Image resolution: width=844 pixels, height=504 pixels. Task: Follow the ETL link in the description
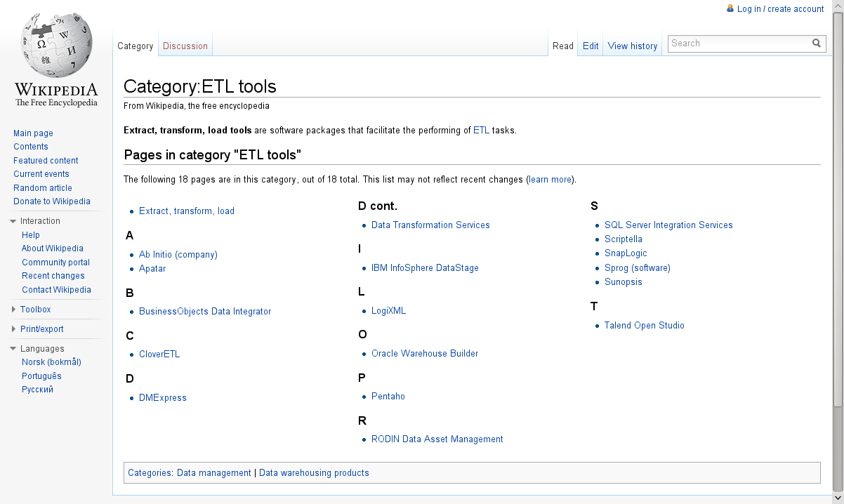coord(481,131)
